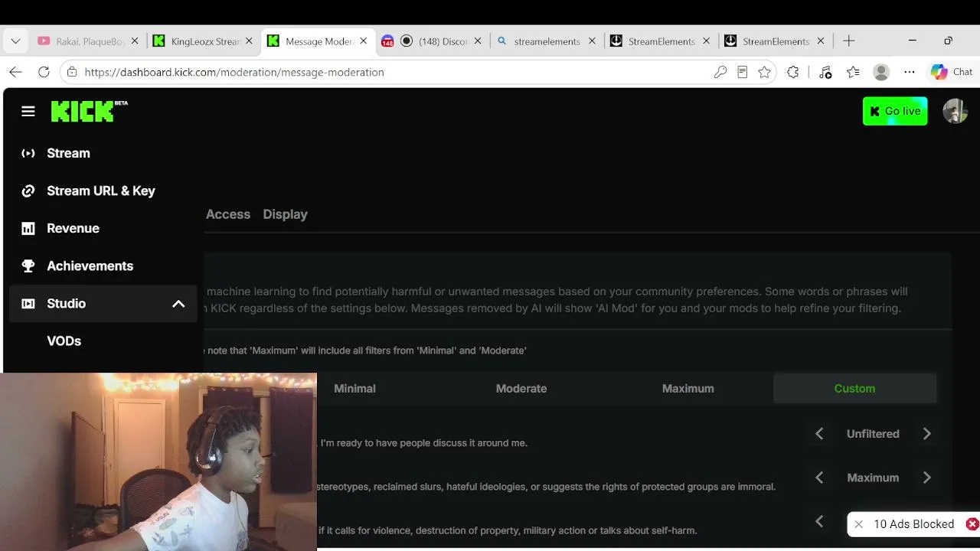Screen dimensions: 980x551
Task: Click the left arrow on the violence filter row
Action: click(x=819, y=521)
